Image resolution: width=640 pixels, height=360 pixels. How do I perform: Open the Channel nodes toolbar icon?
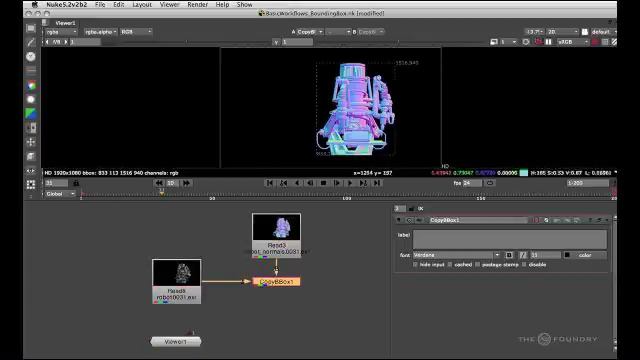[31, 71]
